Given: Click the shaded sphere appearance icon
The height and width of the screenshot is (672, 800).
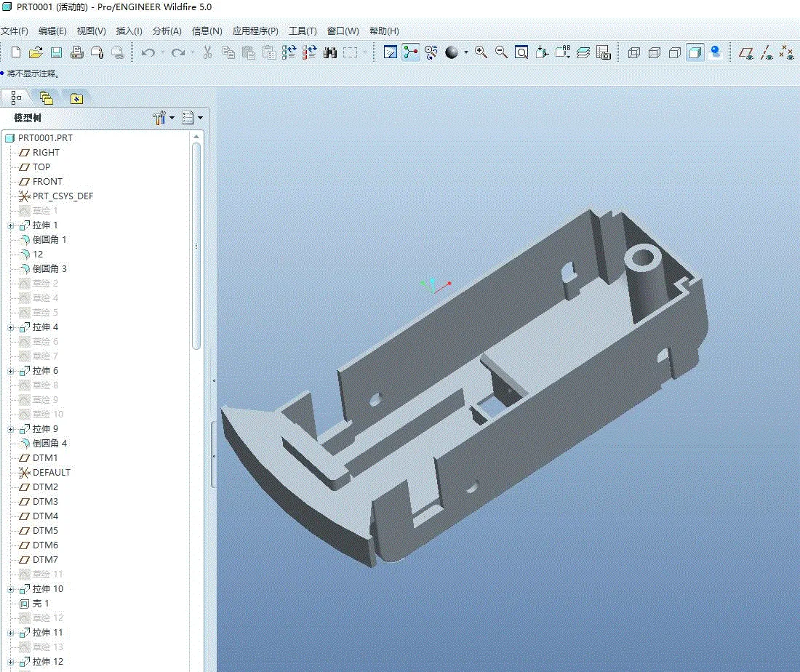Looking at the screenshot, I should (x=452, y=52).
